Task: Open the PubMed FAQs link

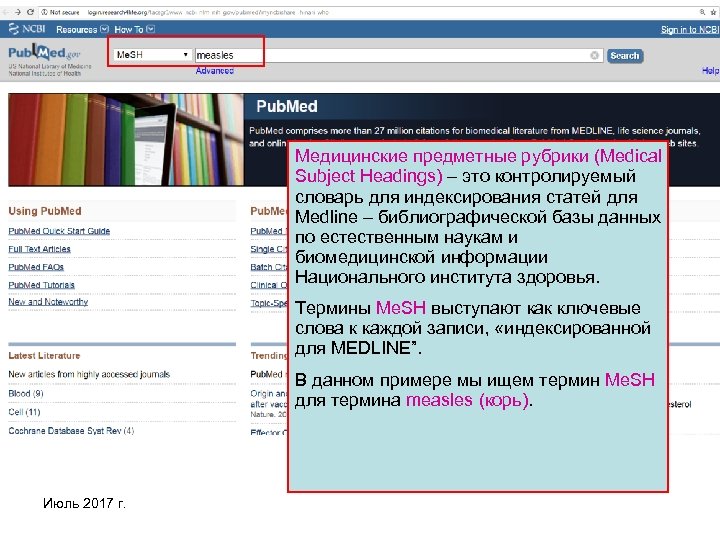Action: pos(36,267)
